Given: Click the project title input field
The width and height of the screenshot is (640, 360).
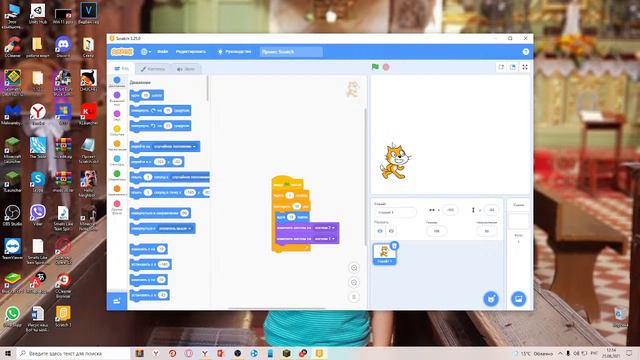Looking at the screenshot, I should click(291, 52).
